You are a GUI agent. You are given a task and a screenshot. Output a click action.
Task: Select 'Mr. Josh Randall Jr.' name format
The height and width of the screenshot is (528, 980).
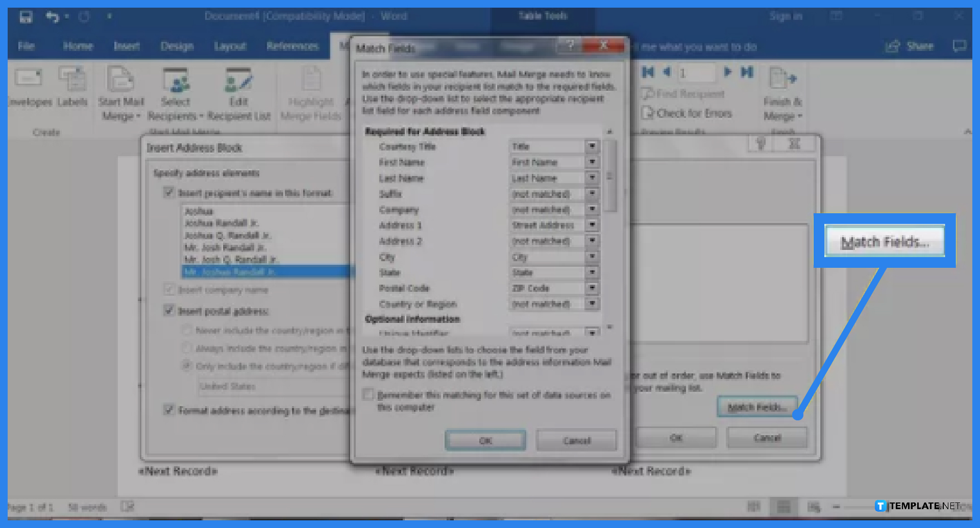click(226, 247)
